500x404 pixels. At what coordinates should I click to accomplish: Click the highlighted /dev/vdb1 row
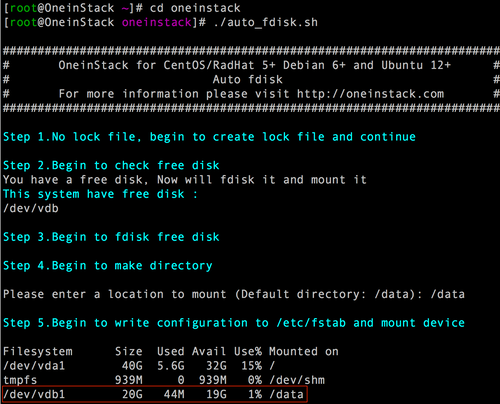point(155,395)
